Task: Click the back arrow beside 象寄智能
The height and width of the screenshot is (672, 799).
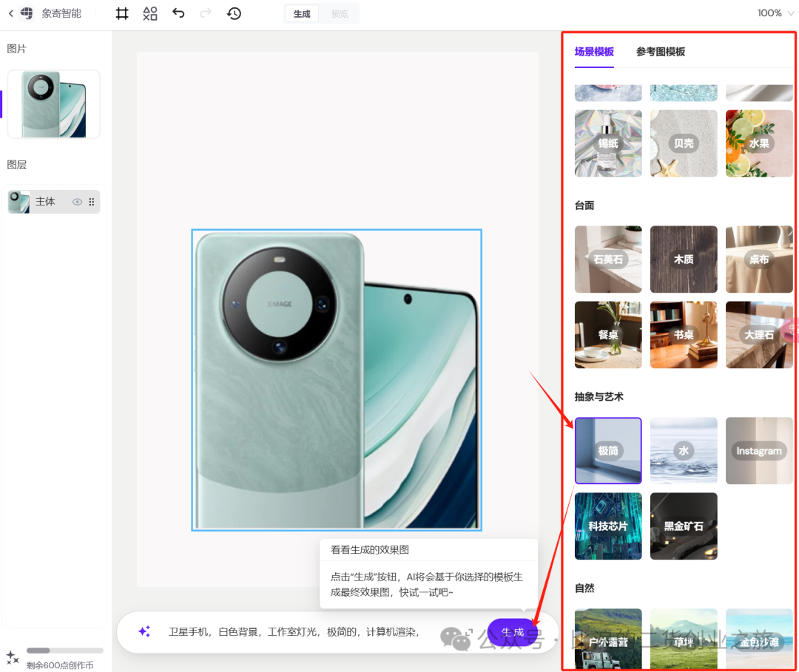Action: [10, 13]
